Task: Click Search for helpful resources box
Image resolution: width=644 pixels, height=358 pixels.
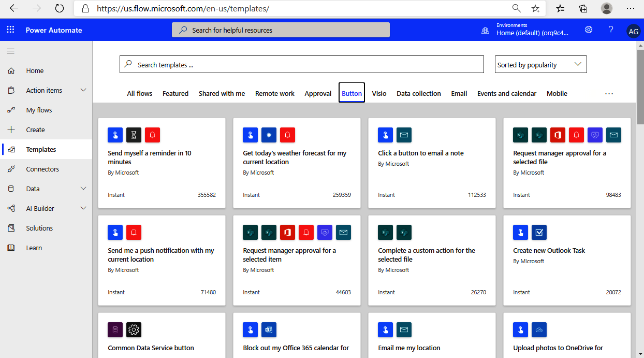Action: pos(281,30)
